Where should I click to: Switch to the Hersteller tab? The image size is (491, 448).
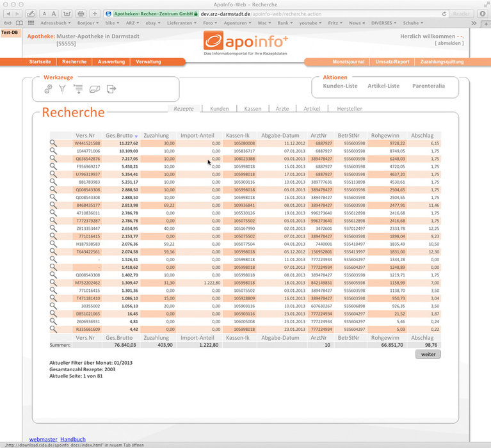click(x=350, y=109)
